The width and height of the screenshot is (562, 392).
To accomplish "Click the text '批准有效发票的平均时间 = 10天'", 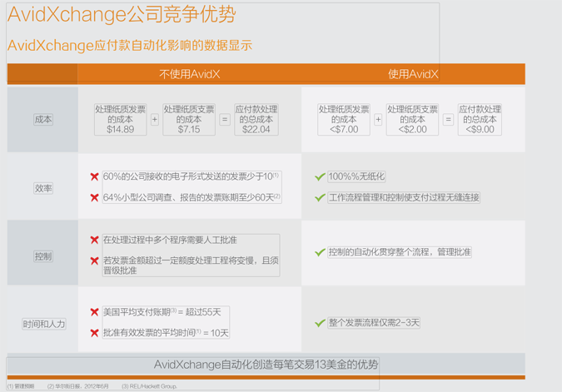I will point(166,333).
